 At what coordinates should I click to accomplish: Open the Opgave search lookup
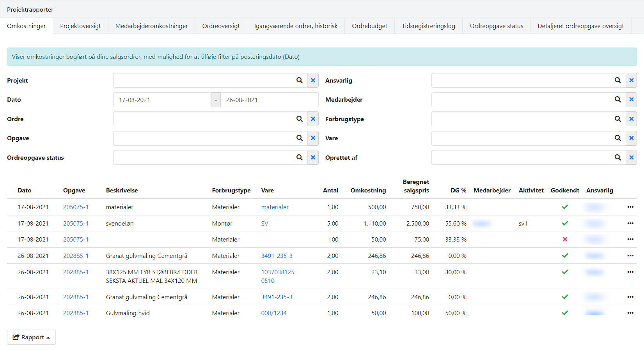[x=299, y=138]
